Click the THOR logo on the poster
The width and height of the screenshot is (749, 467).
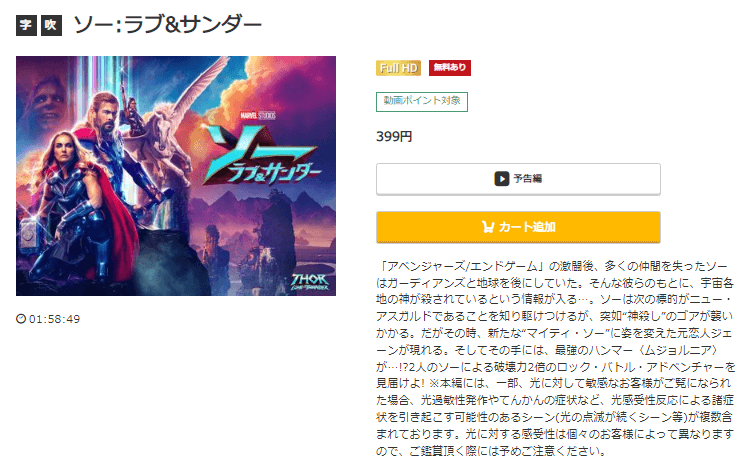pos(310,282)
